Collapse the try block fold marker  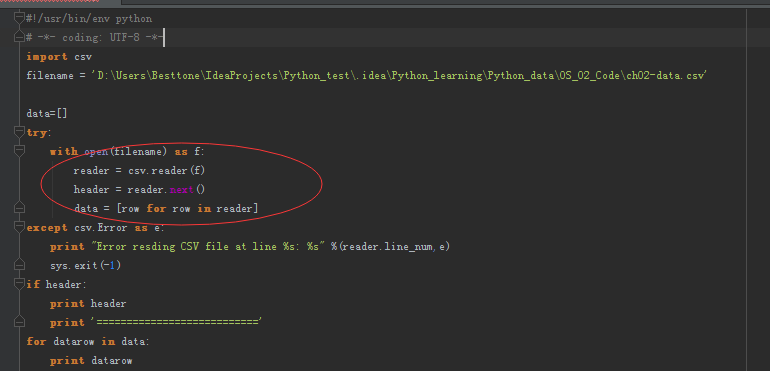point(19,132)
